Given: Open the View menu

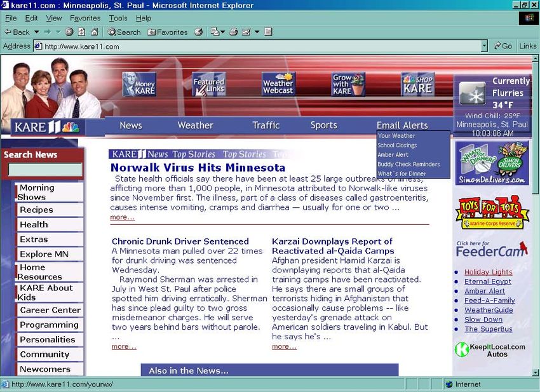Looking at the screenshot, I should click(x=54, y=18).
